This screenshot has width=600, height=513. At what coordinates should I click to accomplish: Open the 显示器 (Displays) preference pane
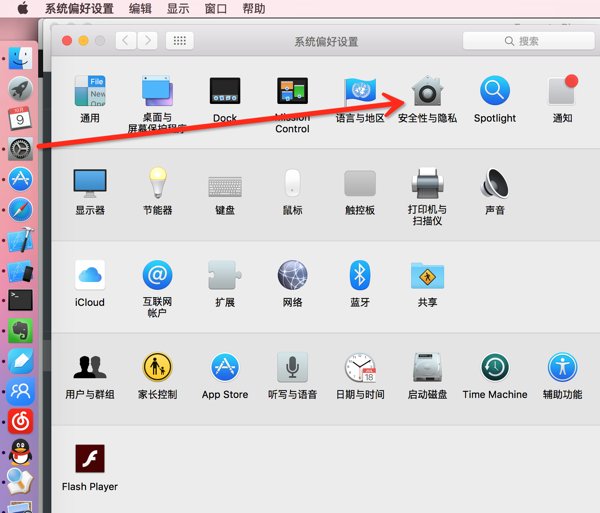tap(90, 183)
